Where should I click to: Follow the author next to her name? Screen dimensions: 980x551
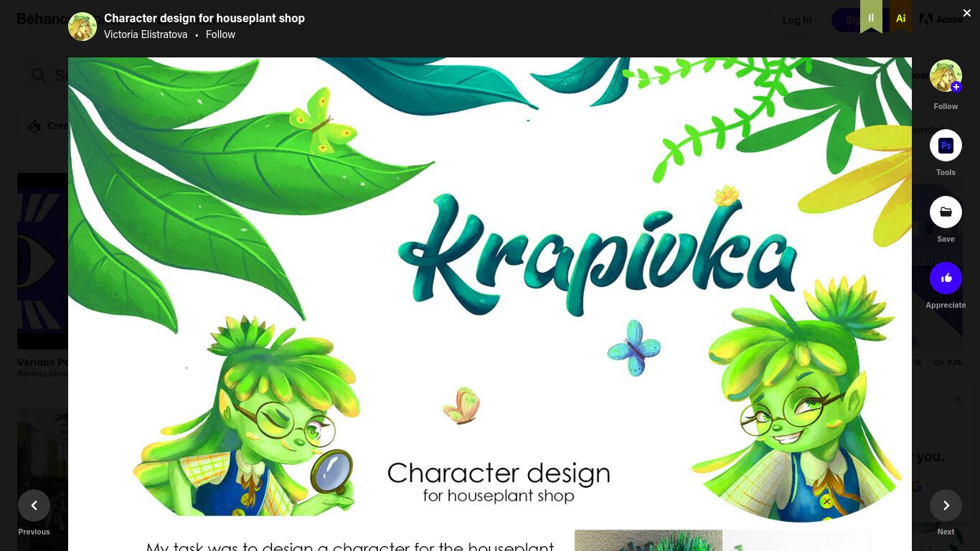coord(220,34)
